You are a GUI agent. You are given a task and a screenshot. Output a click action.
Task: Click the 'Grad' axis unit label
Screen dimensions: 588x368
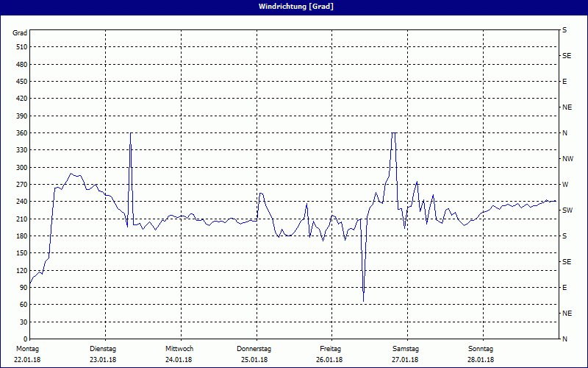click(20, 33)
